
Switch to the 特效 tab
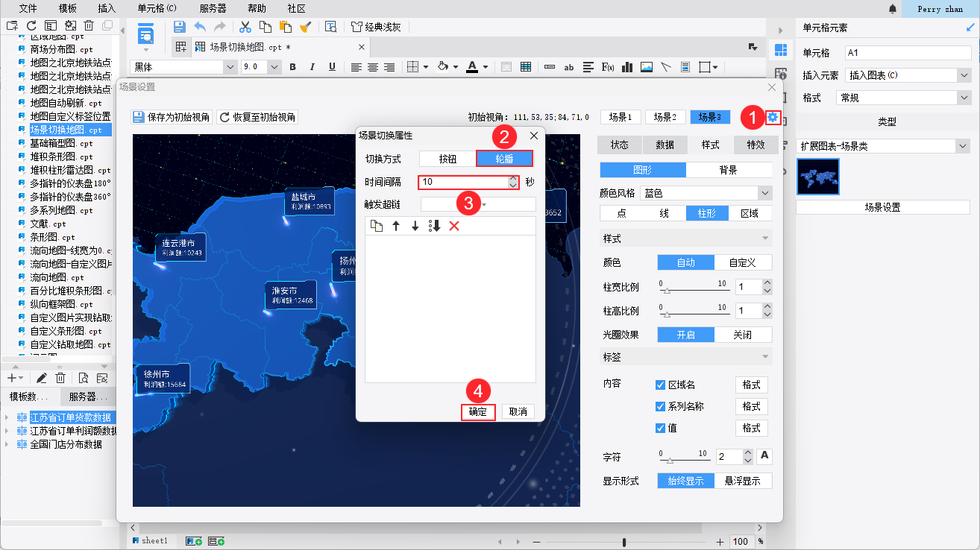tap(756, 145)
